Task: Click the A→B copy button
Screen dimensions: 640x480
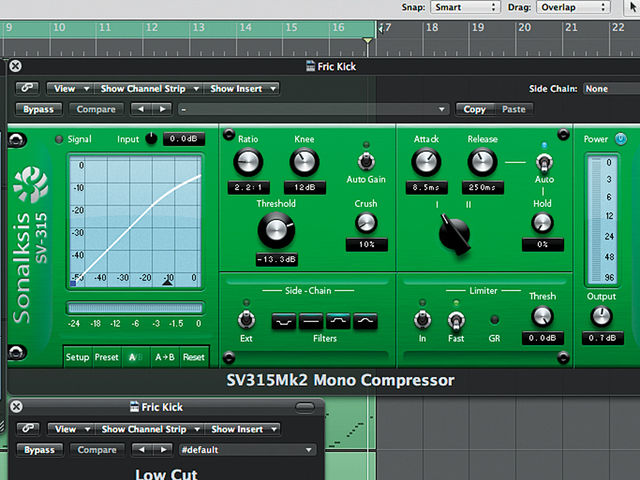Action: [164, 357]
